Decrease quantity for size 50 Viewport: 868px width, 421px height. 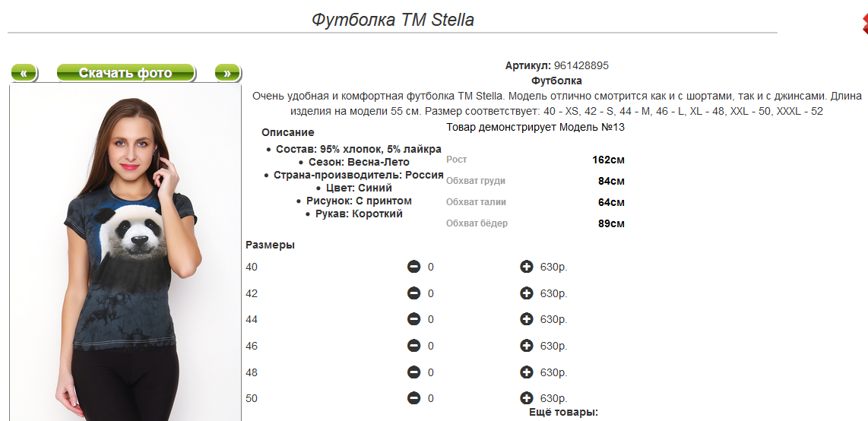click(x=413, y=398)
